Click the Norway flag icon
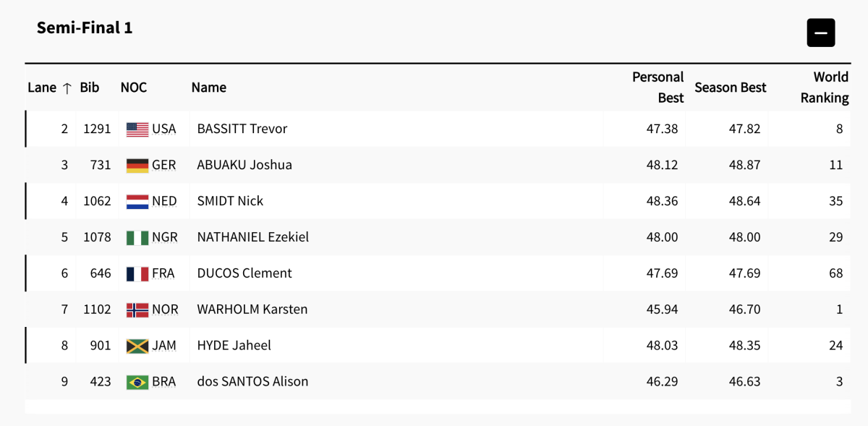Screen dimensions: 868x426 point(137,310)
